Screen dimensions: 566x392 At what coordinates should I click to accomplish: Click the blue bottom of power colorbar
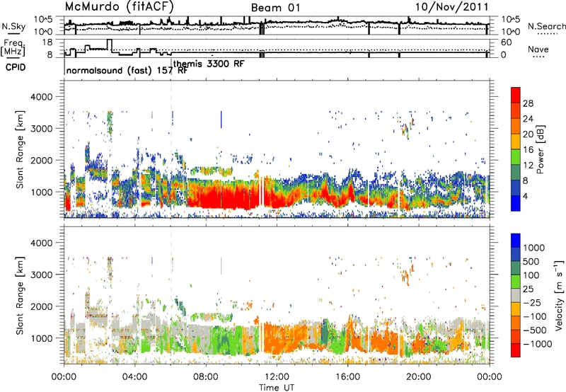pyautogui.click(x=516, y=203)
